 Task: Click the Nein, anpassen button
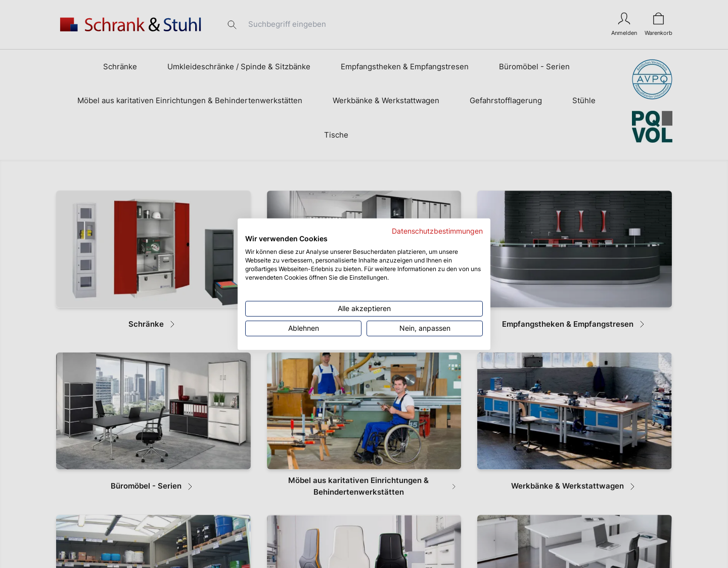[425, 328]
